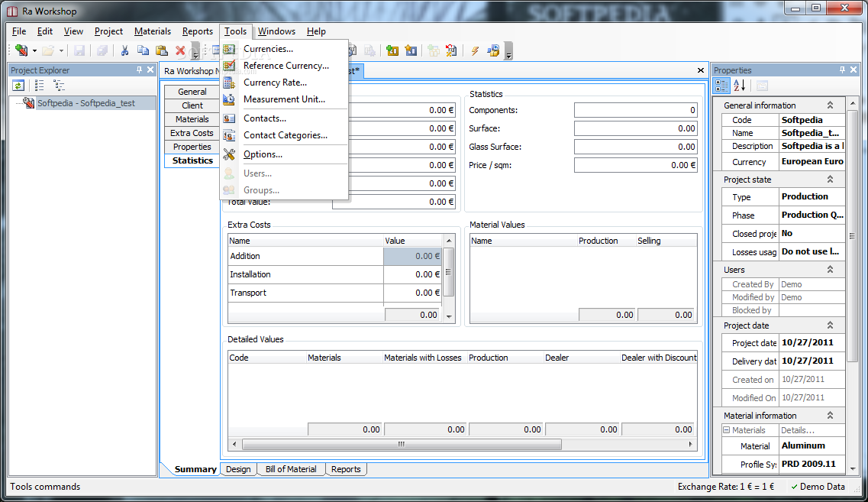
Task: Click blue add-item icon with star
Action: click(x=411, y=51)
